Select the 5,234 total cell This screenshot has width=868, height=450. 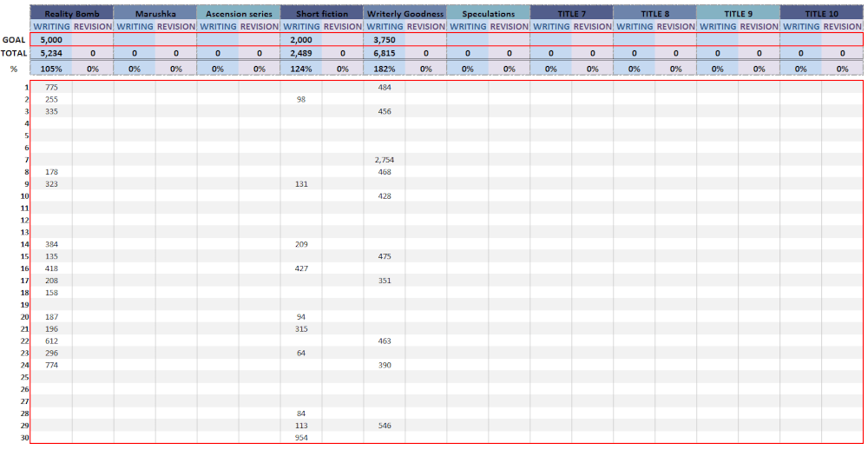tap(51, 54)
